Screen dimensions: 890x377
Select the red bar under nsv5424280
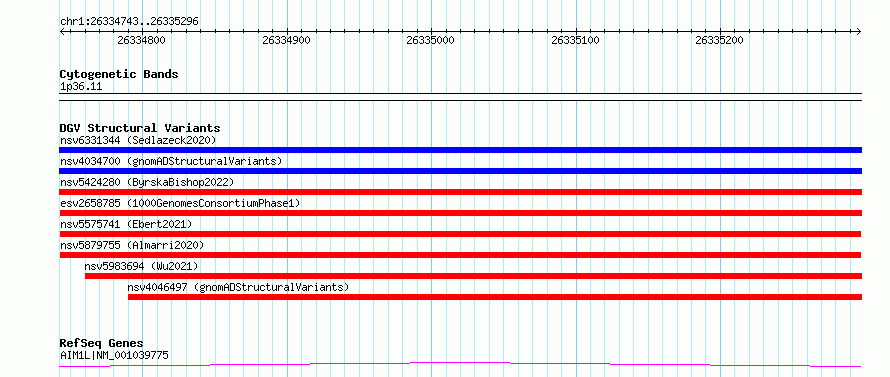pyautogui.click(x=460, y=192)
